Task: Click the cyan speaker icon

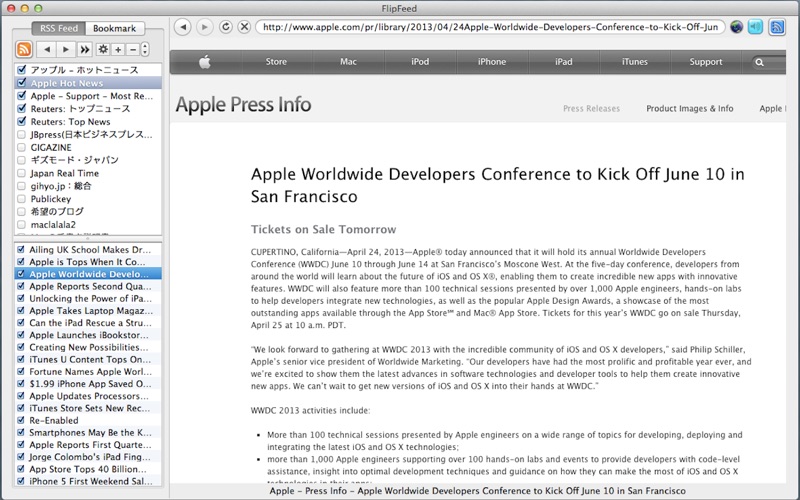Action: click(756, 27)
